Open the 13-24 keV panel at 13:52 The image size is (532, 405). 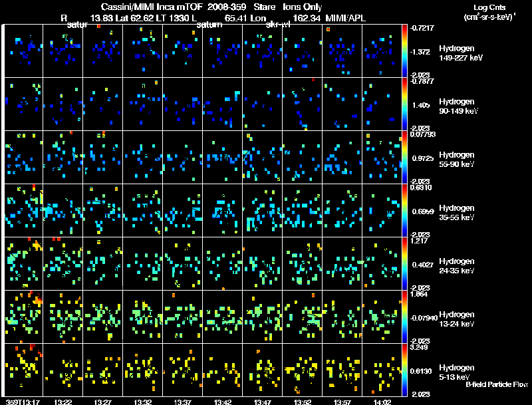303,317
